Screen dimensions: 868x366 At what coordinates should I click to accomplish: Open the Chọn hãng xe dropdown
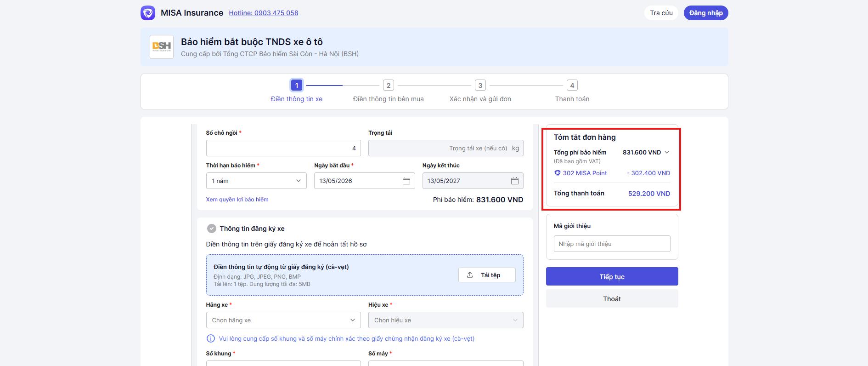[x=283, y=320]
